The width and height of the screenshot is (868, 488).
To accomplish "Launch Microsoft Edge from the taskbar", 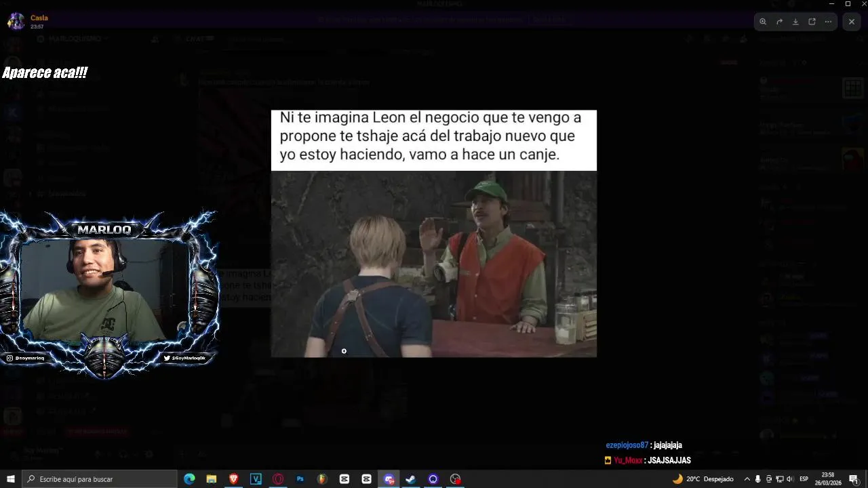I will click(x=189, y=479).
